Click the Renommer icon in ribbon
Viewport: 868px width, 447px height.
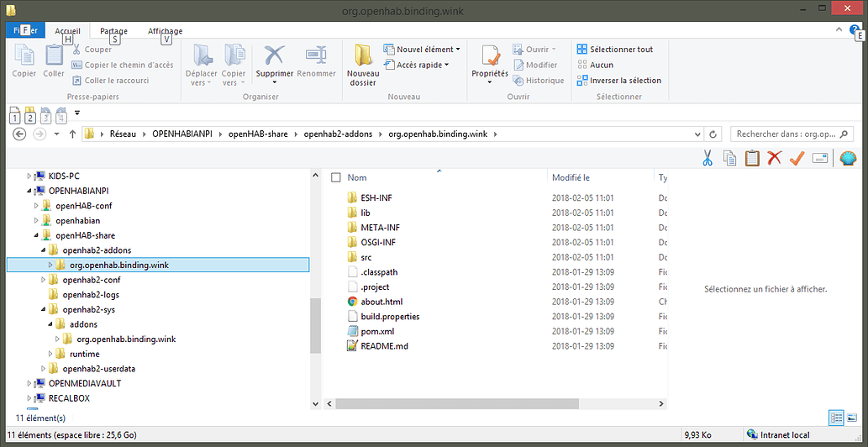click(316, 56)
